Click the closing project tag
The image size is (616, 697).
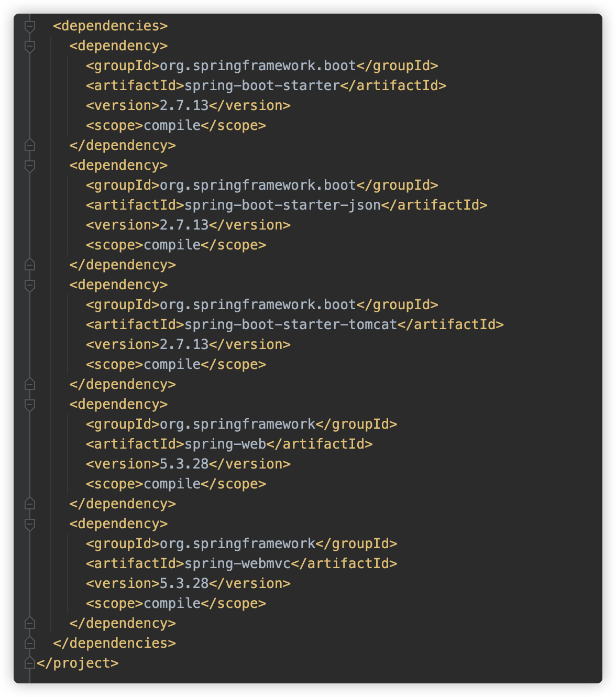point(78,663)
